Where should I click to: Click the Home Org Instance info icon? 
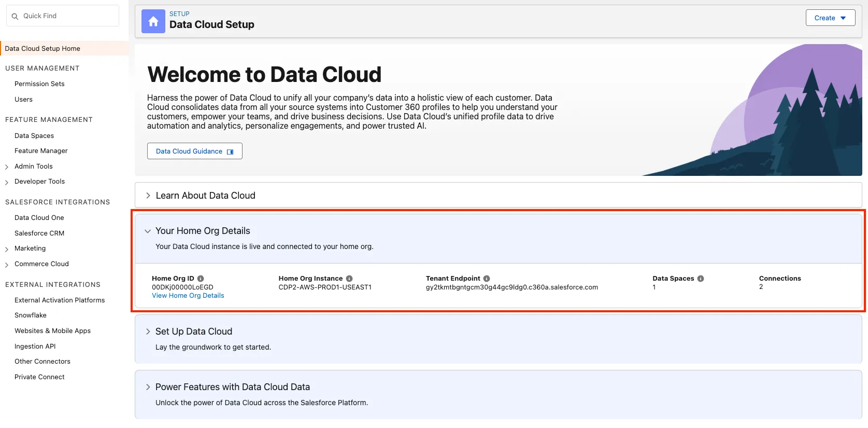coord(349,279)
